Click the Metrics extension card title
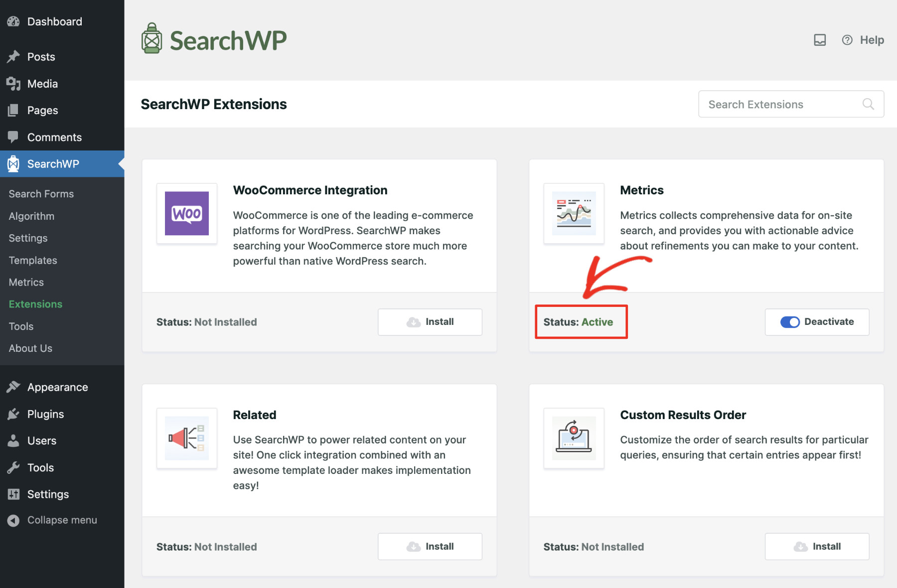This screenshot has width=897, height=588. point(642,190)
